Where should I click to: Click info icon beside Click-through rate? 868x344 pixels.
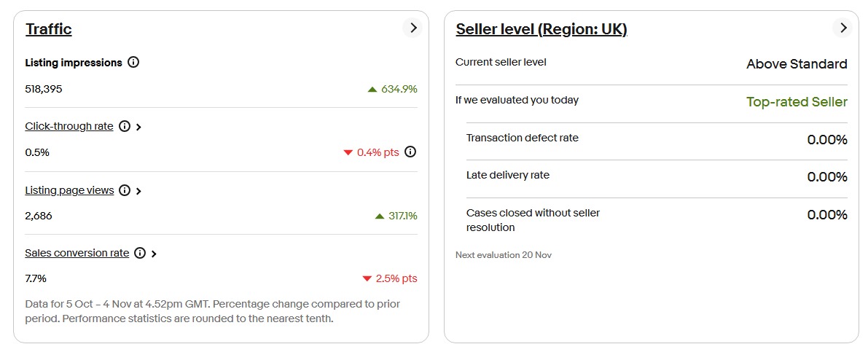click(125, 126)
